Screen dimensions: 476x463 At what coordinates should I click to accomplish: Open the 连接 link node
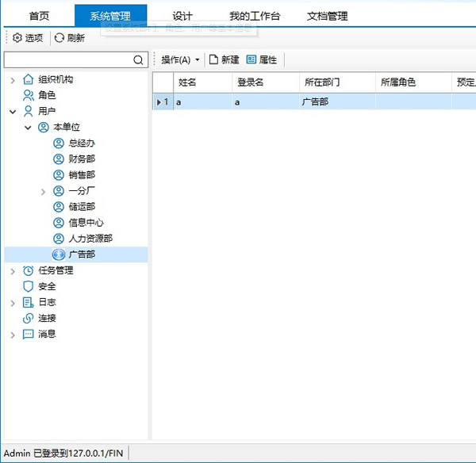point(46,318)
